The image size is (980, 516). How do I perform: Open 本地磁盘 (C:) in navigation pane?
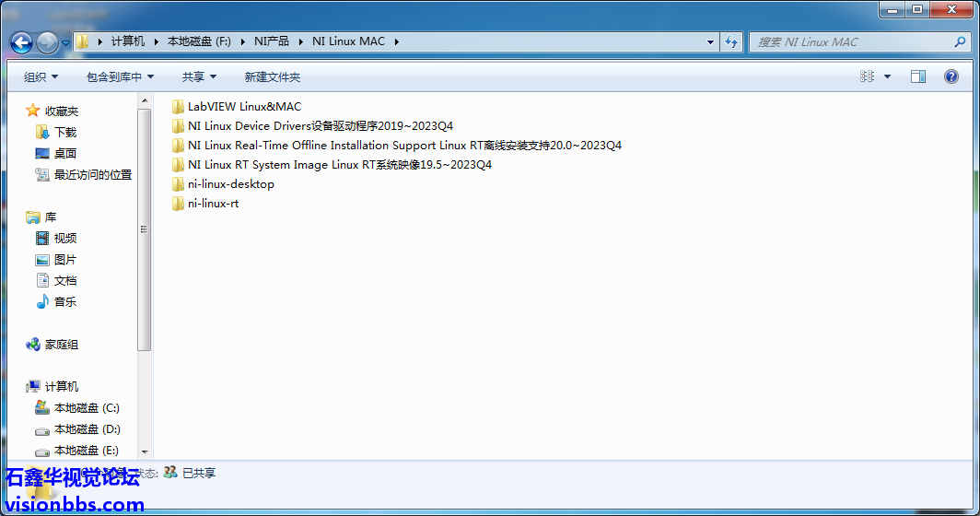coord(87,408)
